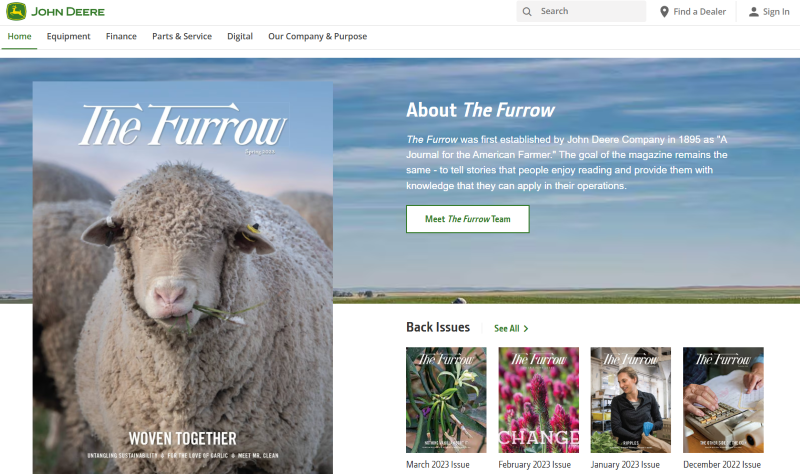Open the January 2023 issue cover thumbnail
Viewport: 800px width, 474px height.
click(631, 400)
